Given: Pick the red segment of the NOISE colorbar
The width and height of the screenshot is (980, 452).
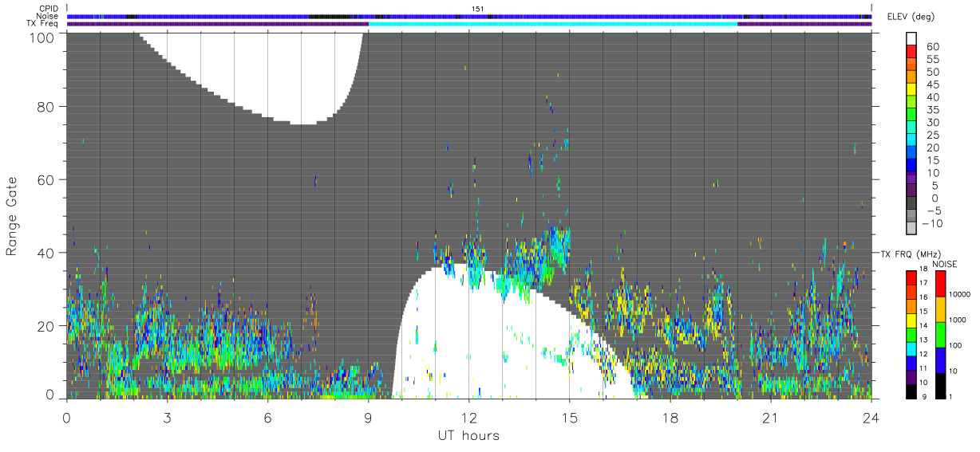Looking at the screenshot, I should [x=939, y=284].
